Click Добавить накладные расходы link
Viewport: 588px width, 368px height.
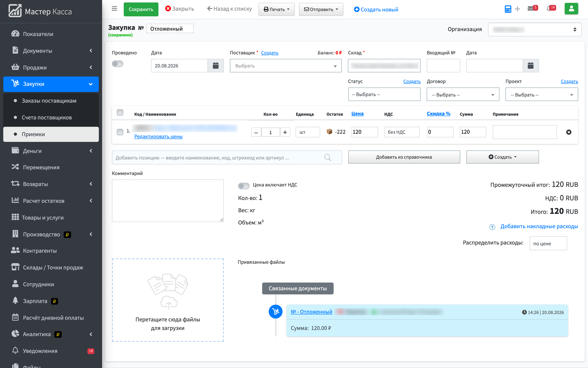tap(539, 226)
